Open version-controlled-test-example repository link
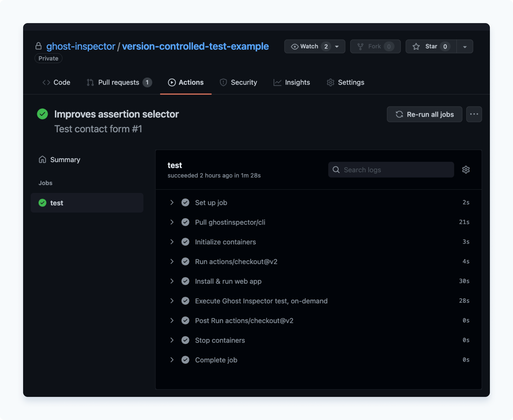Screen dimensions: 513x420 point(195,46)
